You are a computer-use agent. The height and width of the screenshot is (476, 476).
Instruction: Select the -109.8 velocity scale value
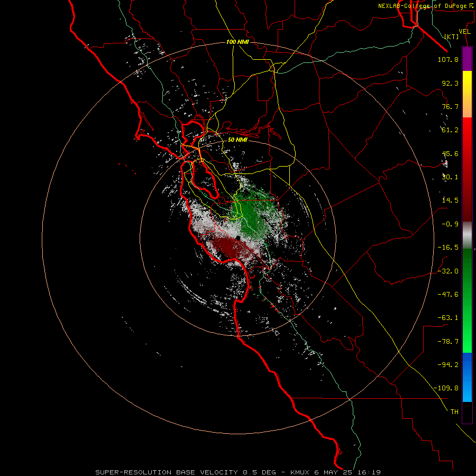tap(446, 388)
